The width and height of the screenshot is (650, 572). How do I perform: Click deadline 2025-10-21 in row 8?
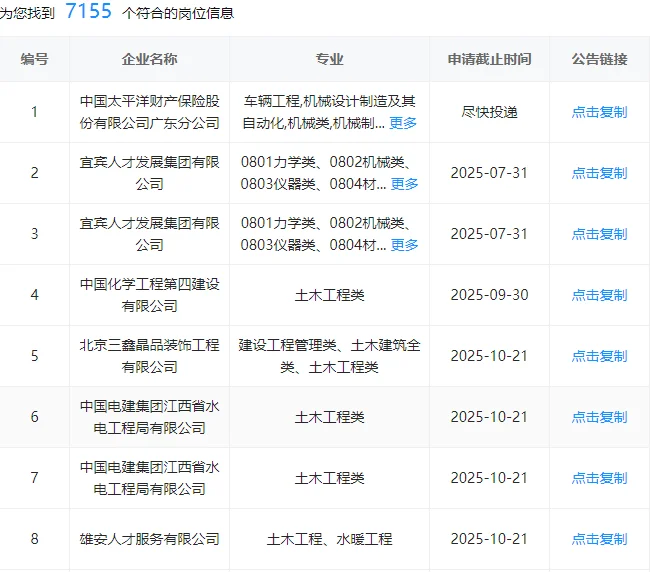click(x=490, y=539)
